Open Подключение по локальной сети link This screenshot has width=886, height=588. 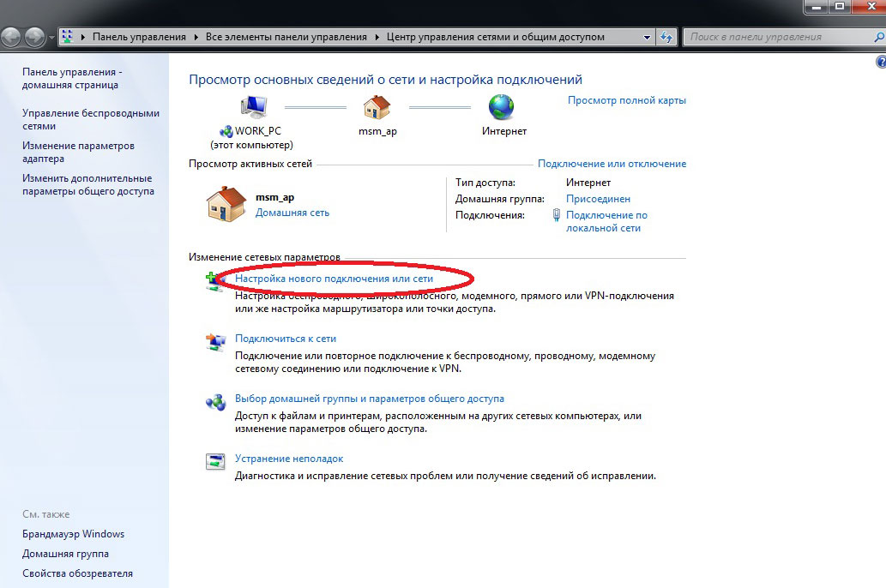[x=606, y=221]
